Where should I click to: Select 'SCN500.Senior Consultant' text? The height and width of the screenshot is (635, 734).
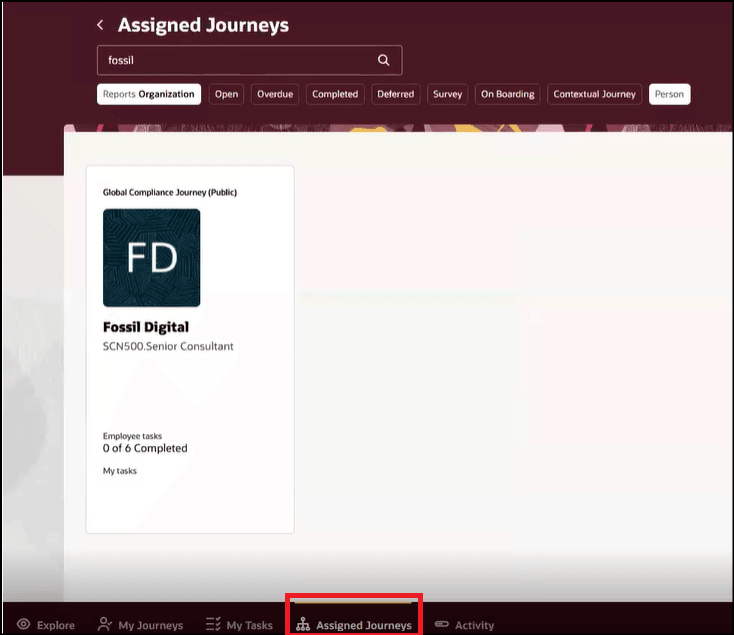[x=168, y=346]
